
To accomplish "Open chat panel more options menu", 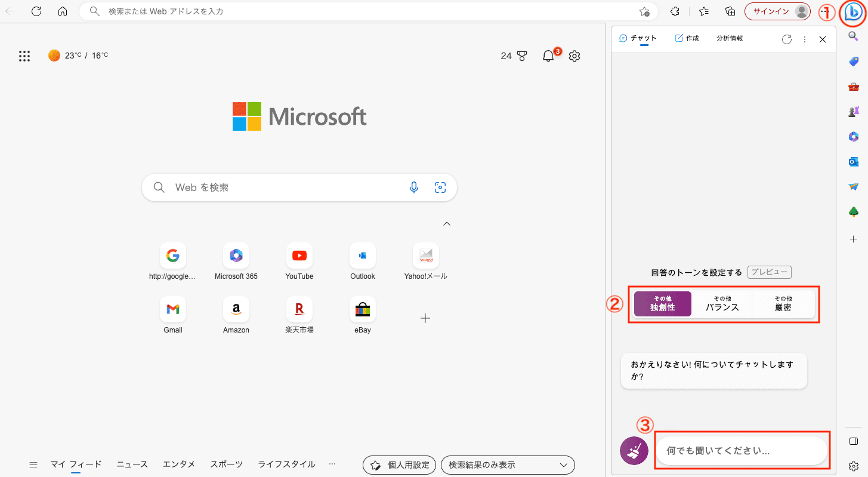I will (x=805, y=39).
